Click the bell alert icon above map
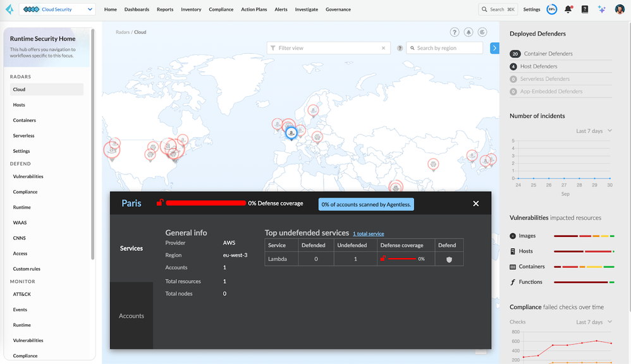 tap(469, 32)
